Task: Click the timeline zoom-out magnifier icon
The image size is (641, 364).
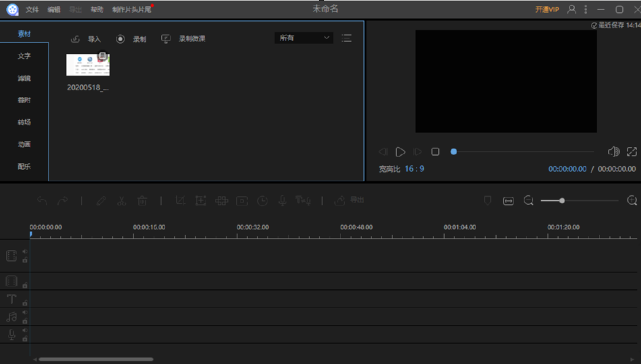Action: tap(528, 201)
